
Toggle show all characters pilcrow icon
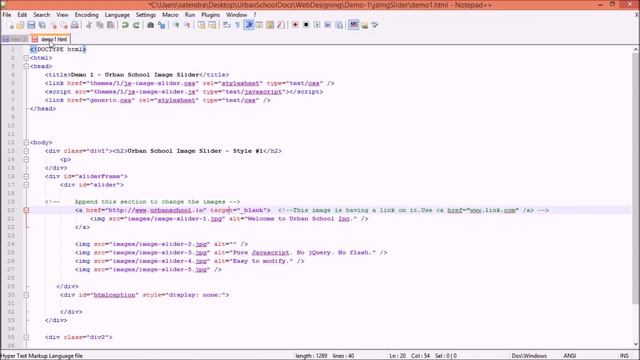[x=238, y=25]
